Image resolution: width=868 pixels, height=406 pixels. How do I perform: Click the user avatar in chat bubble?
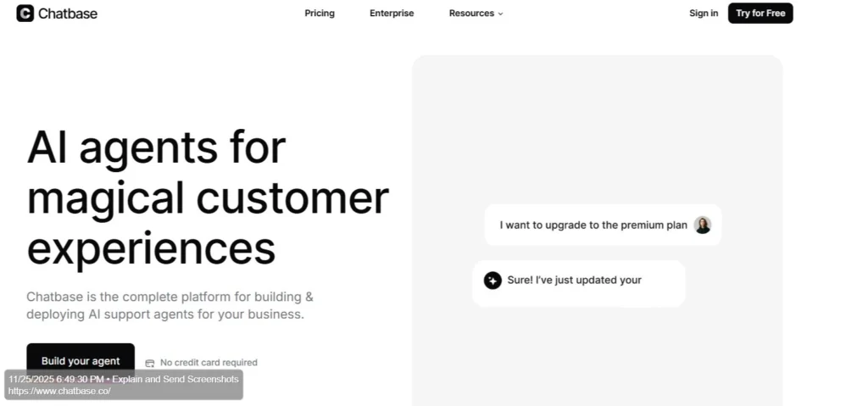(x=703, y=225)
